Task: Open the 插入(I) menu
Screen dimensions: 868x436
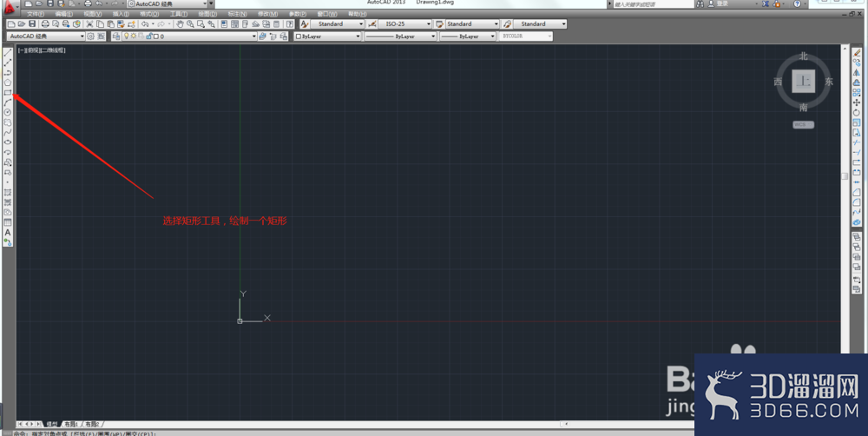Action: click(121, 14)
